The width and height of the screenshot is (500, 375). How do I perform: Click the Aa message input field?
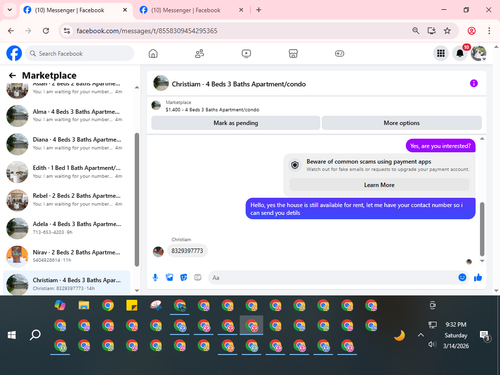click(333, 278)
